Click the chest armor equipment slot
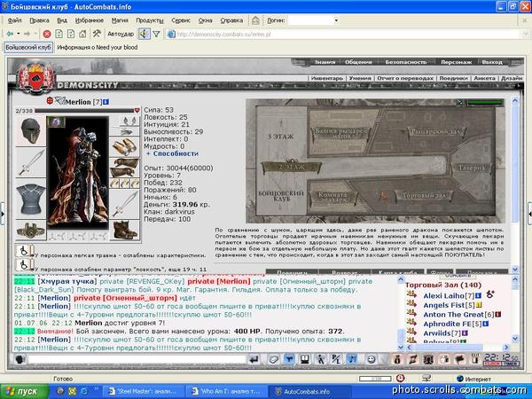532x399 pixels. coord(30,199)
